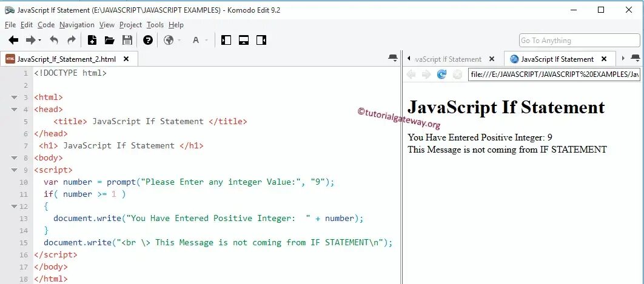
Task: Close the JavaScript_If_Statement_2.html tab
Action: pos(126,59)
